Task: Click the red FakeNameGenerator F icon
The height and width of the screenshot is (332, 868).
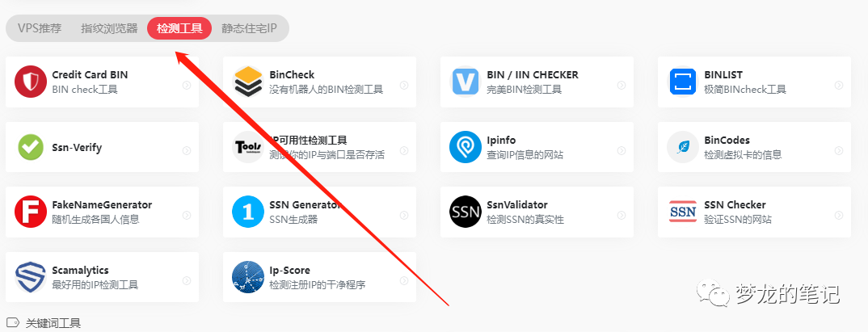Action: 31,212
